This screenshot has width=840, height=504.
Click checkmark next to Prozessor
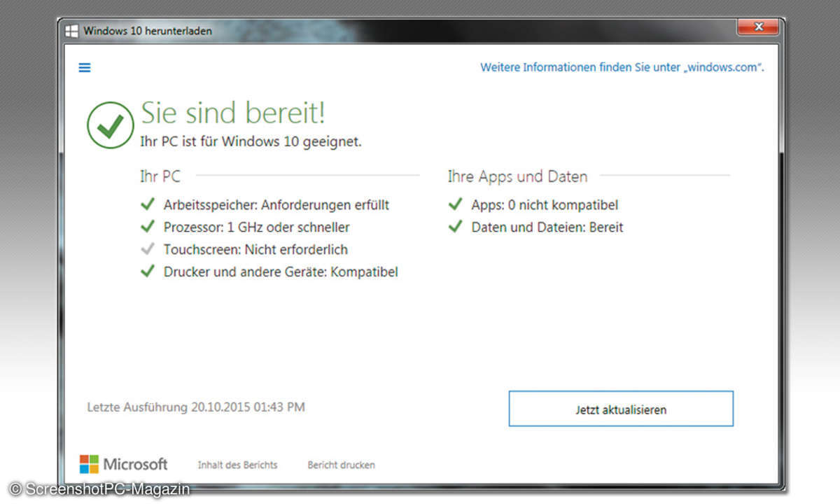point(147,226)
